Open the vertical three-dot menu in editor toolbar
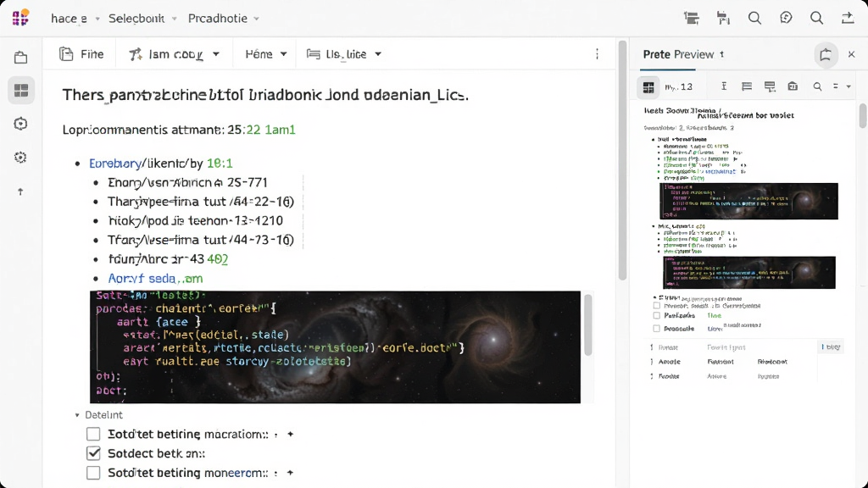 597,54
